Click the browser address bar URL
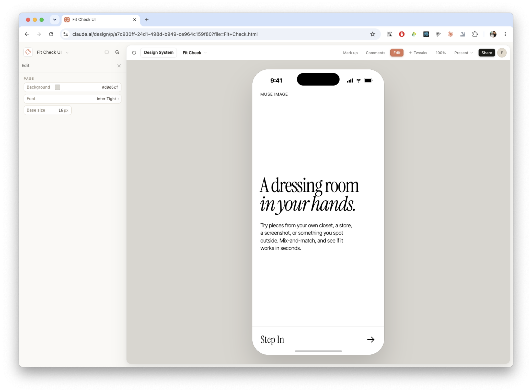The height and width of the screenshot is (392, 532). pos(165,34)
